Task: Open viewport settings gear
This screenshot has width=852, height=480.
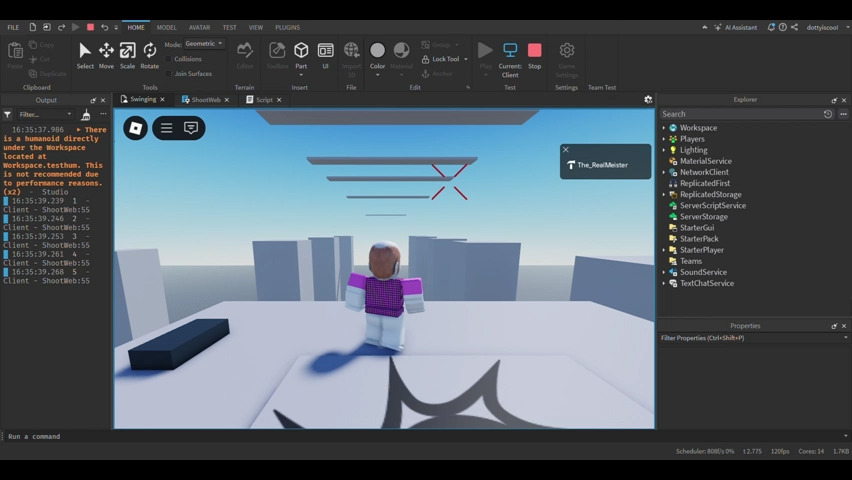Action: (x=648, y=99)
